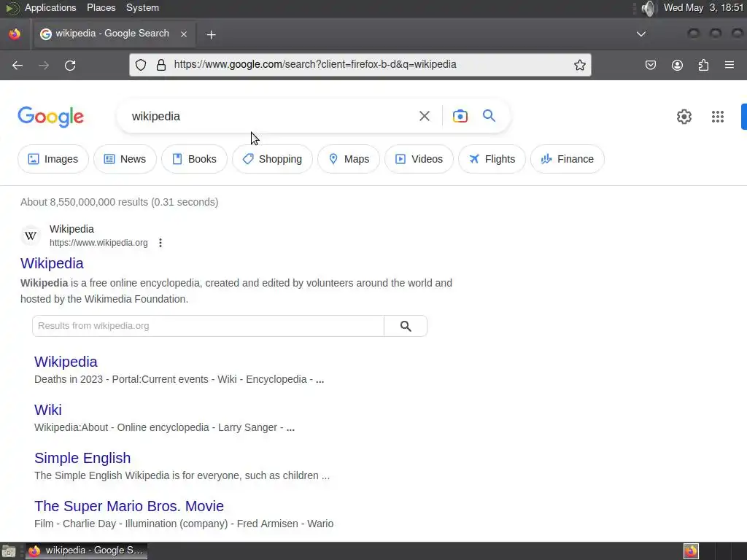Open the Simple English sitelink
Screen dimensions: 747x560
(x=82, y=458)
